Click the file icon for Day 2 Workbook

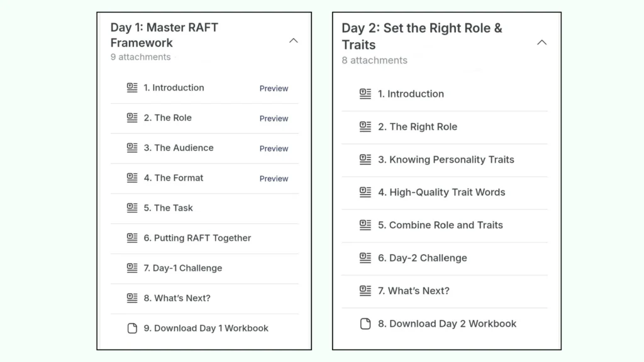365,324
